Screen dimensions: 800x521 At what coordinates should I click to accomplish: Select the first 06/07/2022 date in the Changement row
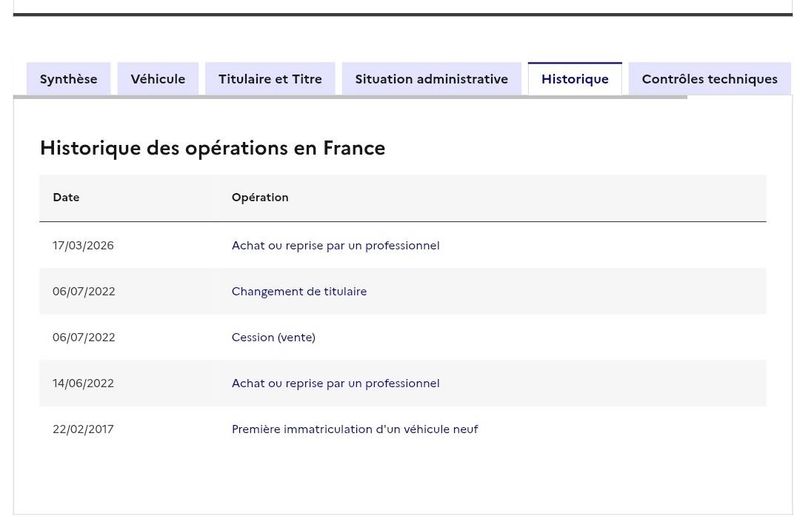[84, 291]
